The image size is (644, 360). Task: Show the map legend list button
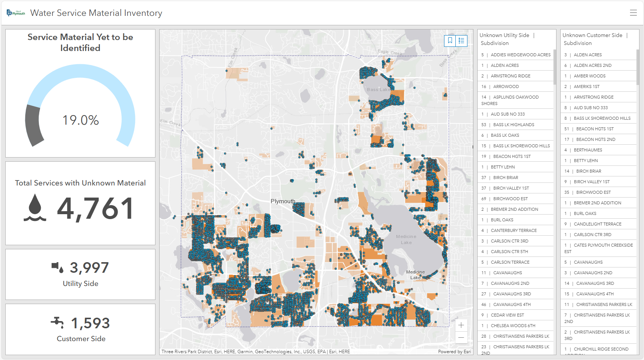pos(461,41)
